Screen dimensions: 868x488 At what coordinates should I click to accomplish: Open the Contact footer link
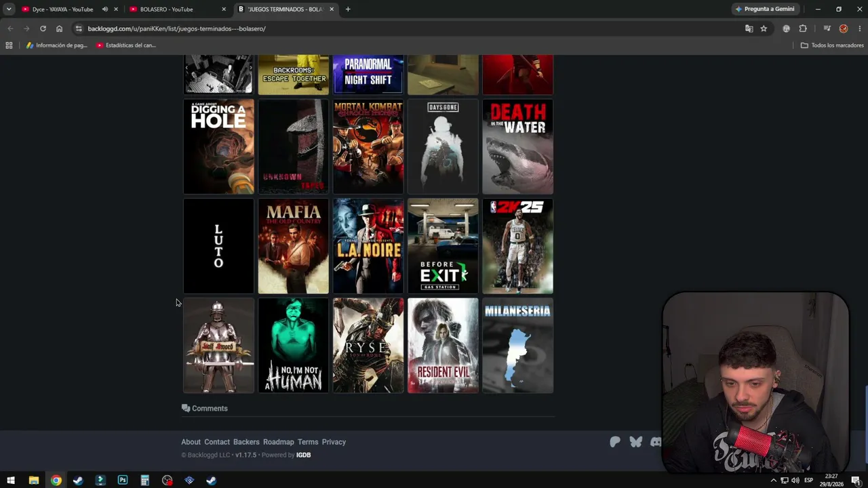217,442
